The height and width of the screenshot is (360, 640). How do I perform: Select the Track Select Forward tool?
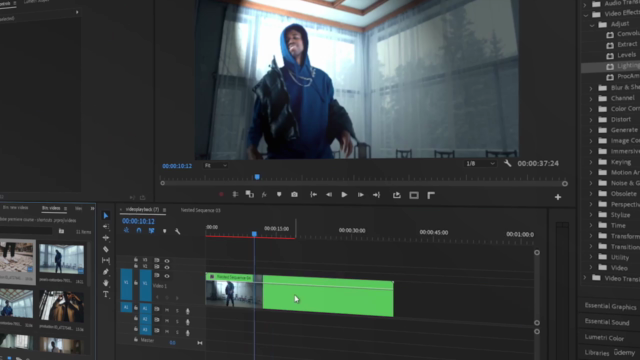106,227
